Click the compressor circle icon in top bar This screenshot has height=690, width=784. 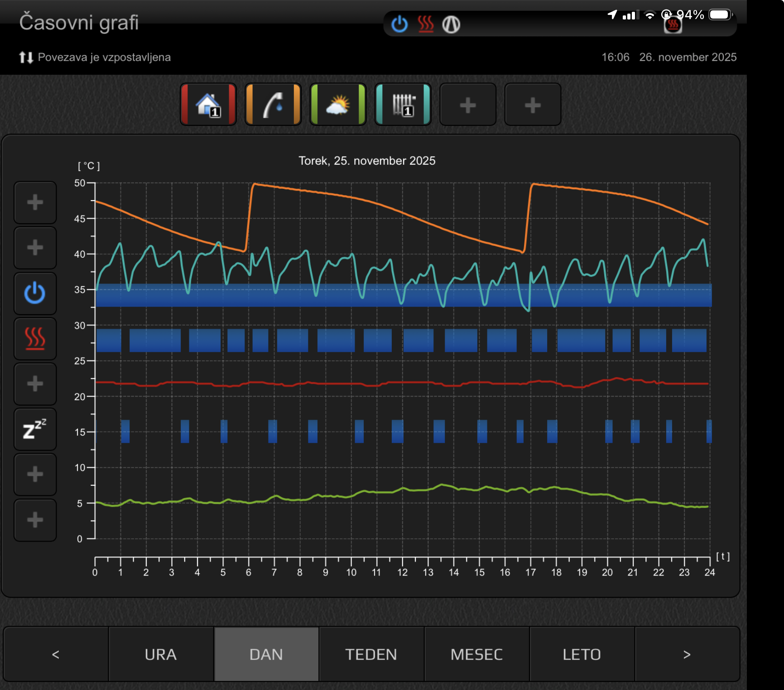(451, 24)
